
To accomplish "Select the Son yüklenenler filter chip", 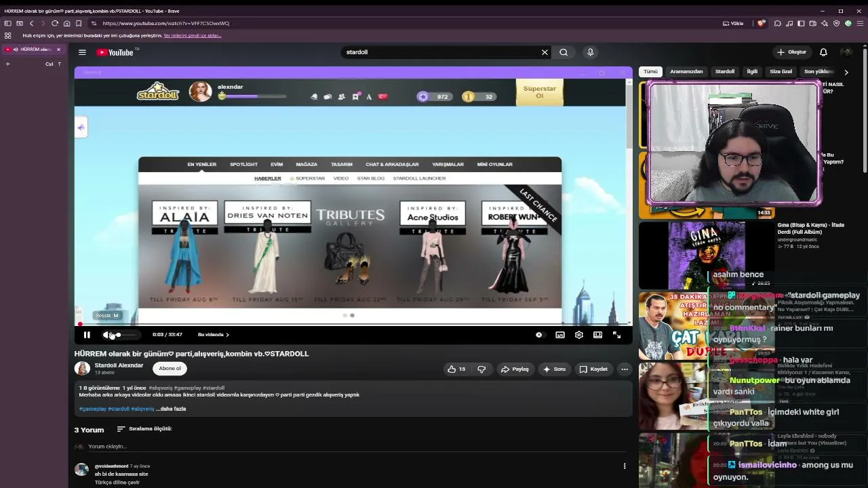I will pyautogui.click(x=818, y=72).
